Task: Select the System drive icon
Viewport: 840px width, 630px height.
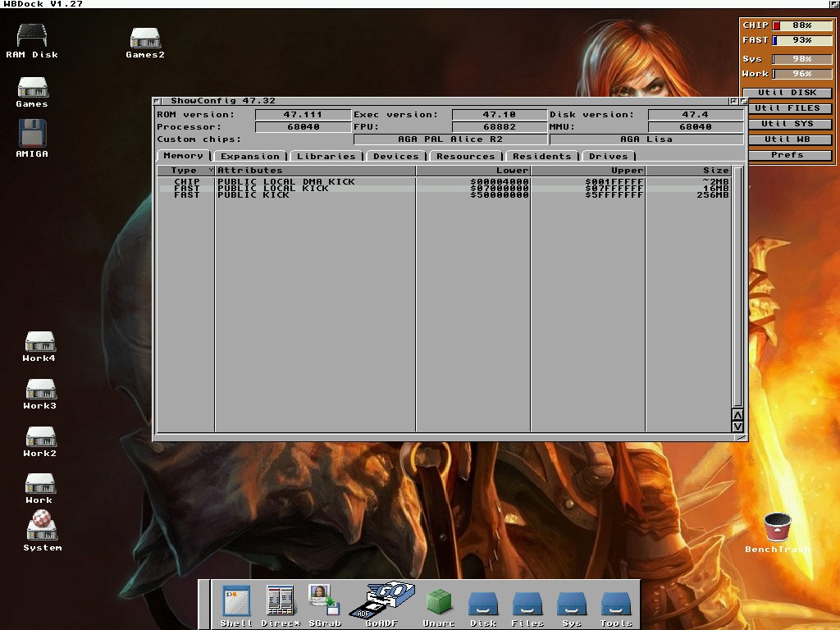Action: click(43, 531)
